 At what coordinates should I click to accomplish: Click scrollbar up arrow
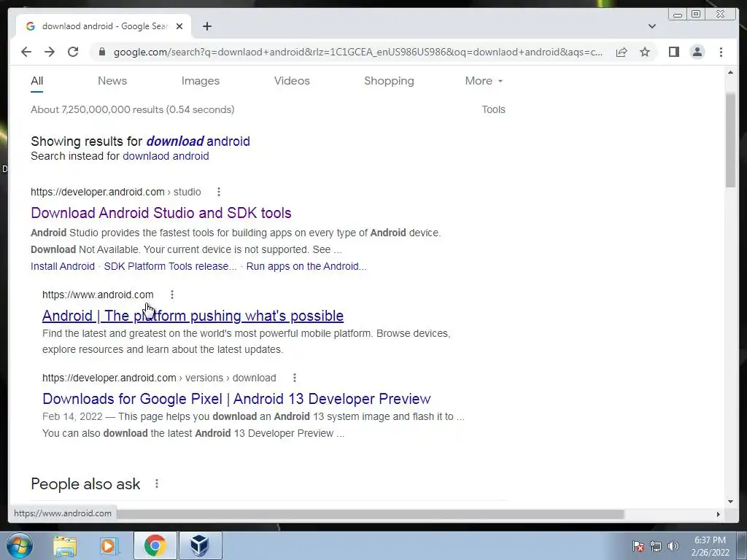pos(730,72)
